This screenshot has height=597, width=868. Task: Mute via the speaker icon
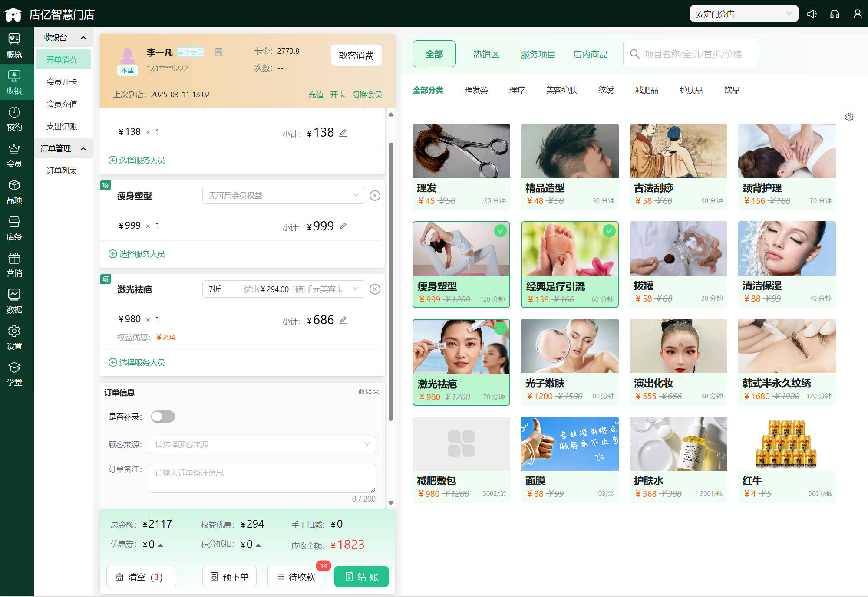coord(812,14)
